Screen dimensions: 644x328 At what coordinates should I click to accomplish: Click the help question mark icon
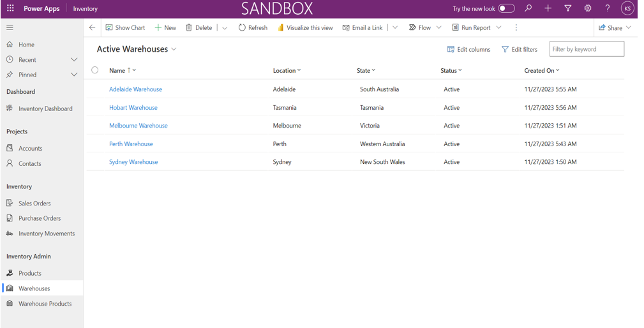pos(607,8)
